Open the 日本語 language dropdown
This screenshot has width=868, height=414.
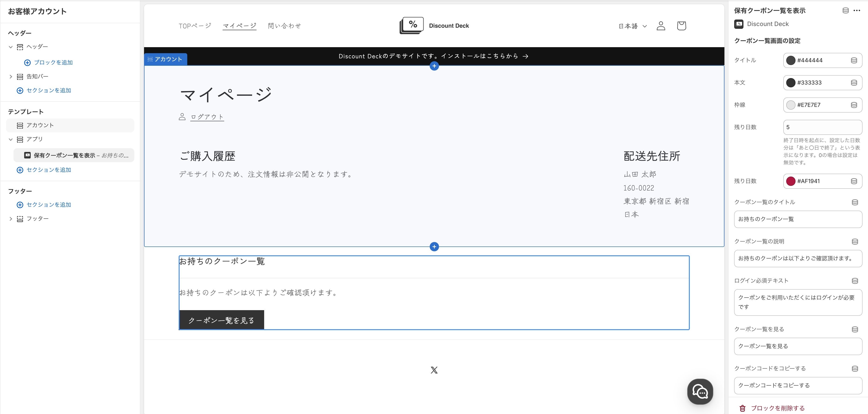click(632, 26)
